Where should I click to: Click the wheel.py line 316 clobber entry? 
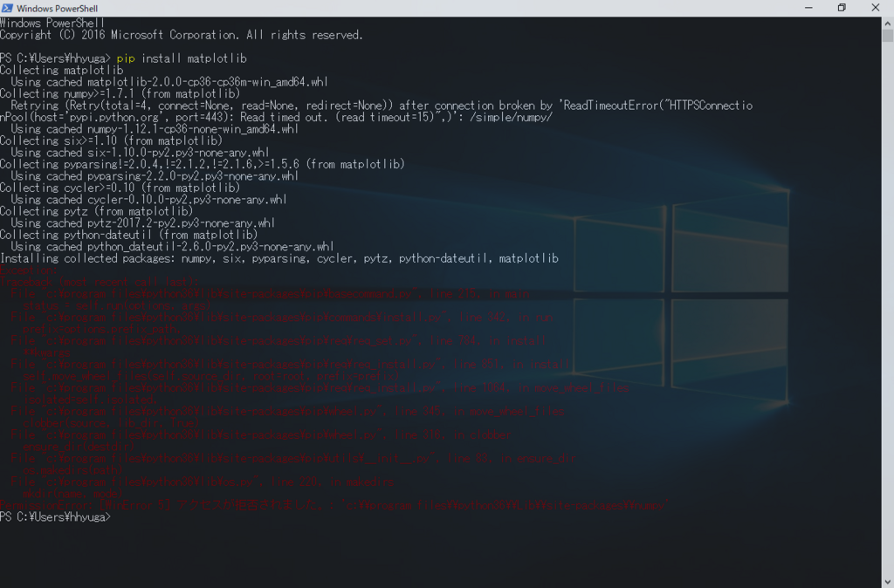click(x=261, y=434)
